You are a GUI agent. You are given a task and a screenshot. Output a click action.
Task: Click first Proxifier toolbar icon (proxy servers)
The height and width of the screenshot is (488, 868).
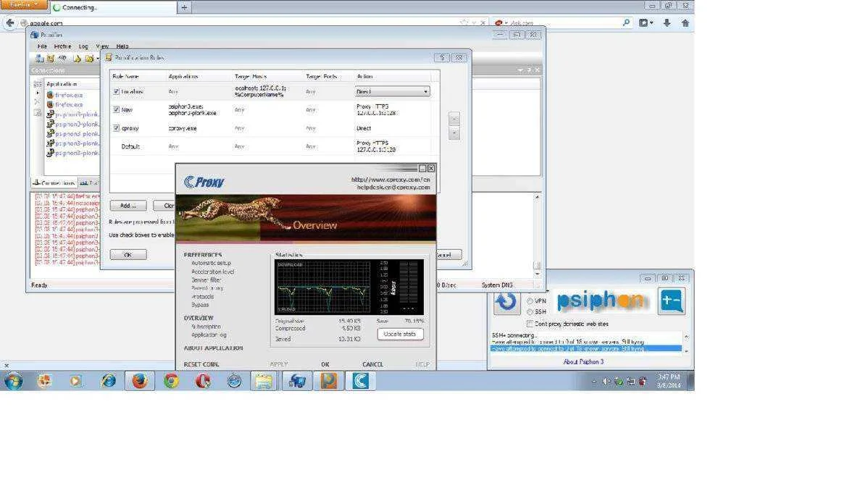pyautogui.click(x=39, y=58)
